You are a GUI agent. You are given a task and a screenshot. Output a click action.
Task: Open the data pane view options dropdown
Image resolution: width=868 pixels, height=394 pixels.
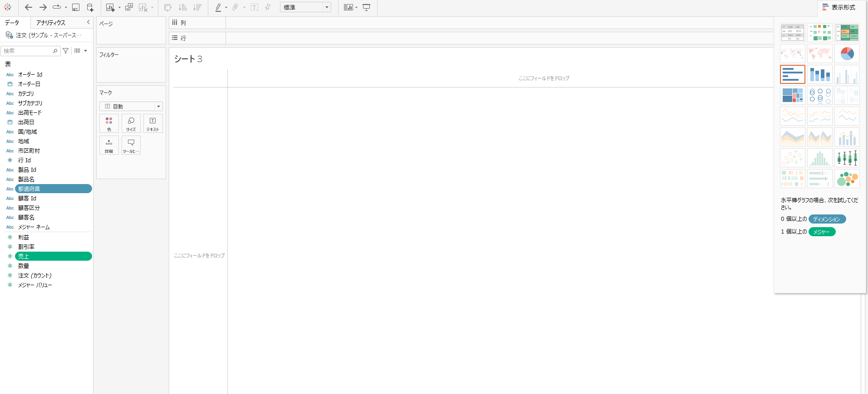pyautogui.click(x=85, y=51)
